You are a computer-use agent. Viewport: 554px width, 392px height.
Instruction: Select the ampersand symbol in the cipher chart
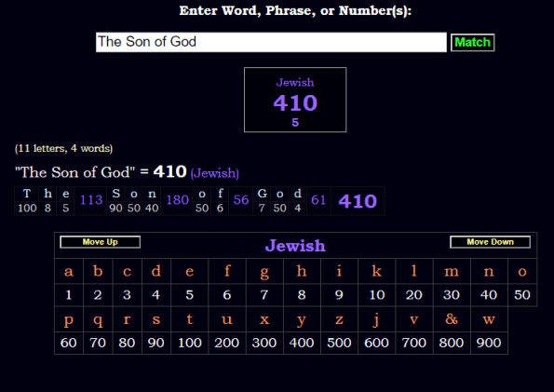tap(452, 319)
